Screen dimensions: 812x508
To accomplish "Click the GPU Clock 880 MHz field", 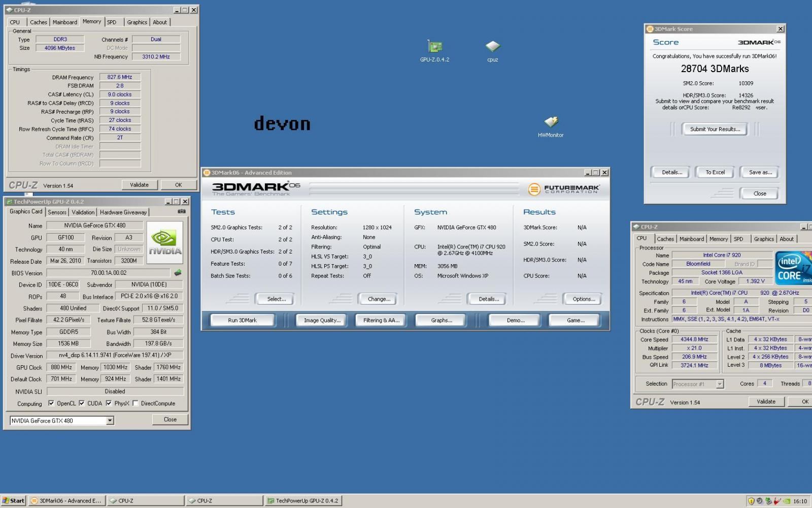I will point(61,367).
